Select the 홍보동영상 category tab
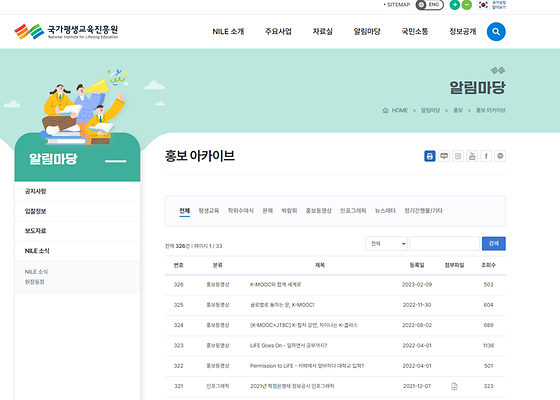This screenshot has height=400, width=560. [319, 211]
